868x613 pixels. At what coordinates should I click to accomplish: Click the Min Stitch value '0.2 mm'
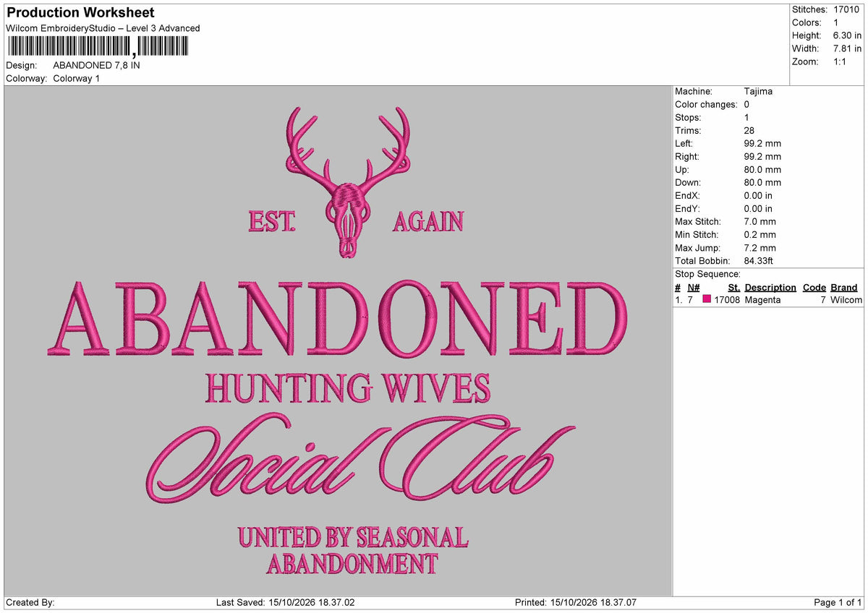(x=759, y=234)
